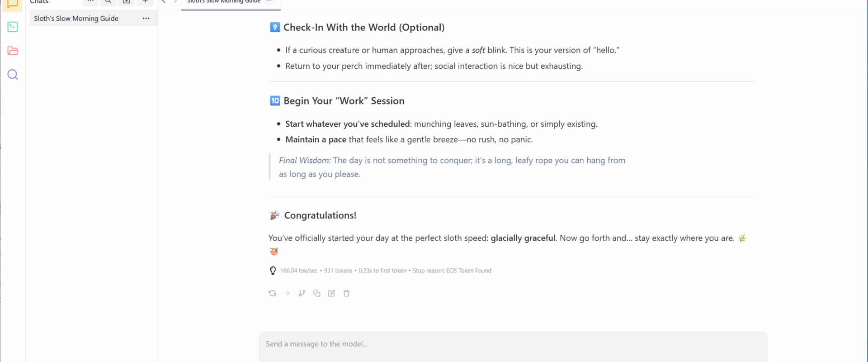Click the lightbulb generation stats icon
This screenshot has width=868, height=362.
point(273,271)
